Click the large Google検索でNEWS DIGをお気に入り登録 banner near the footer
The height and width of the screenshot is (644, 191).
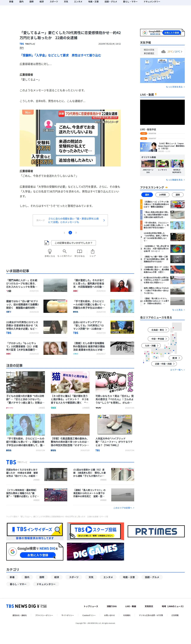[x=35, y=552]
